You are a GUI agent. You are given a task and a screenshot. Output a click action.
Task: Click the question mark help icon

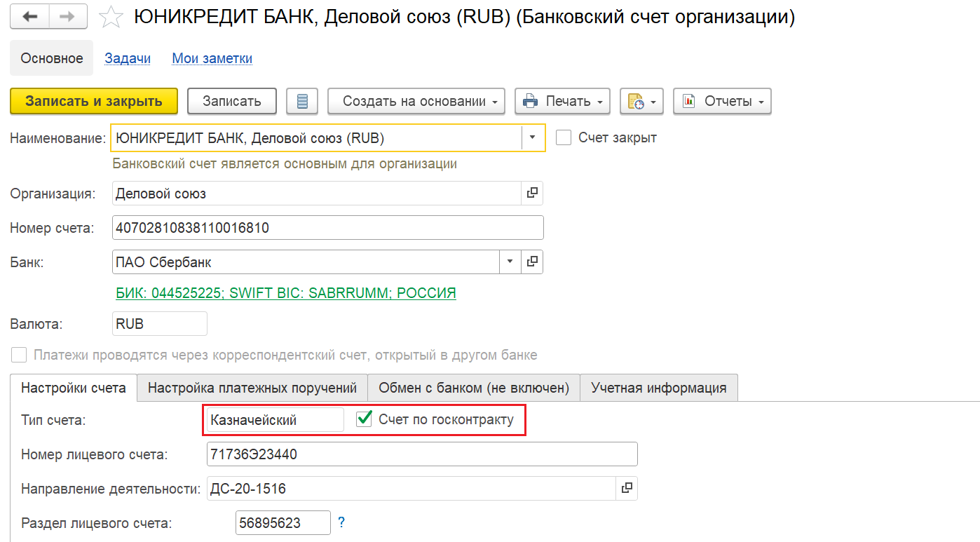pos(341,522)
